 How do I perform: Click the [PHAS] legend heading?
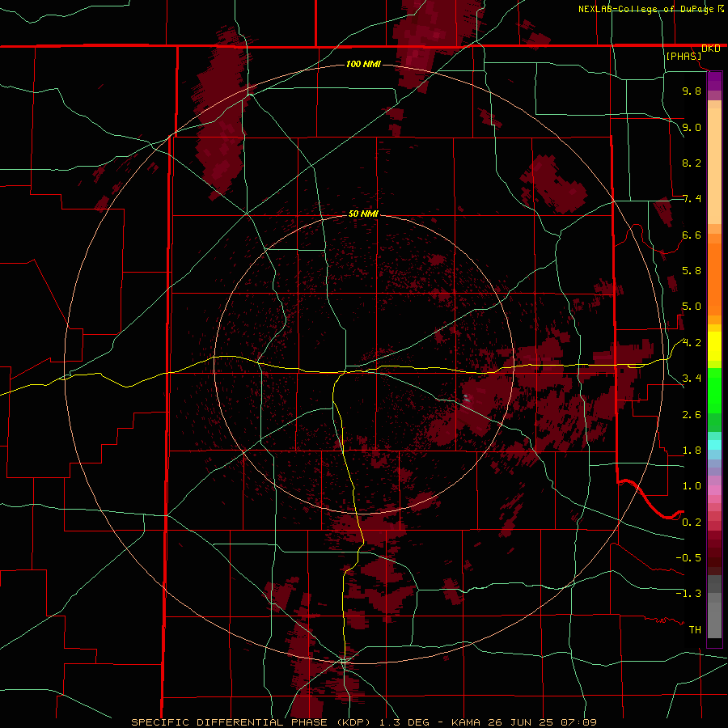click(x=684, y=56)
